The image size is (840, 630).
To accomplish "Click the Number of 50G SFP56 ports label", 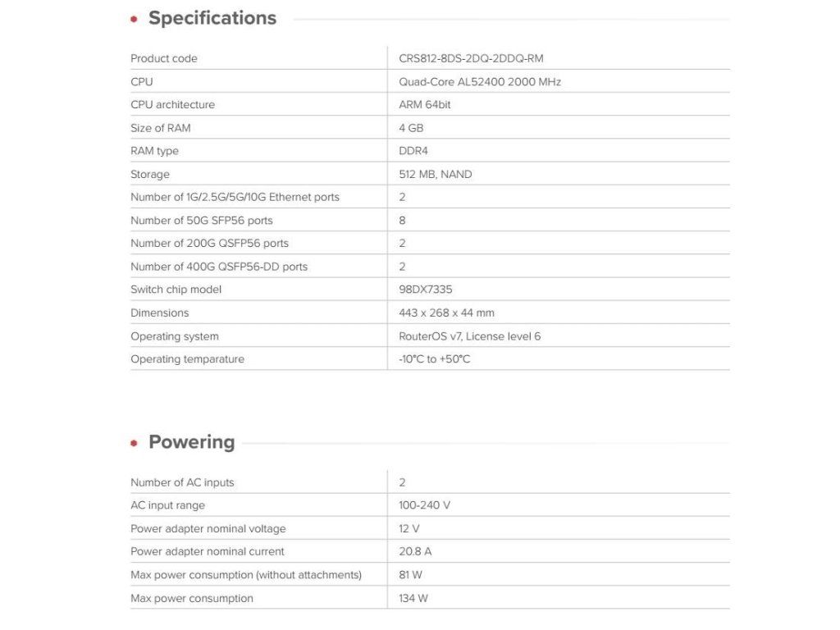I will point(201,221).
